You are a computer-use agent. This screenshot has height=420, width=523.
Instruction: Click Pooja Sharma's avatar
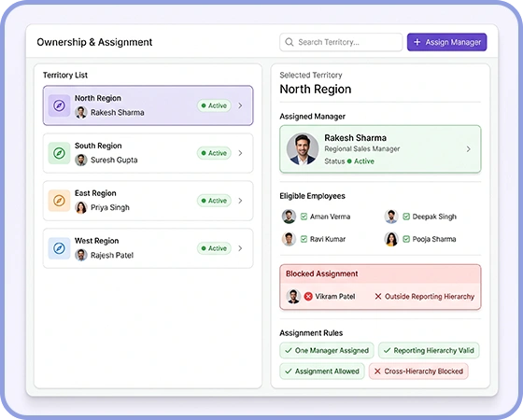point(391,239)
